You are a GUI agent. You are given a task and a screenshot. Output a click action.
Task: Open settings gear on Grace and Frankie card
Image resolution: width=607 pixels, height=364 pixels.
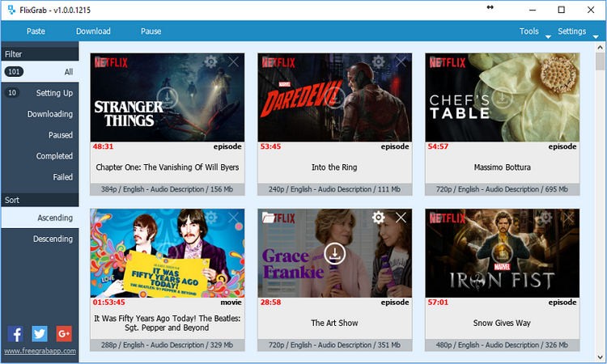[x=378, y=218]
